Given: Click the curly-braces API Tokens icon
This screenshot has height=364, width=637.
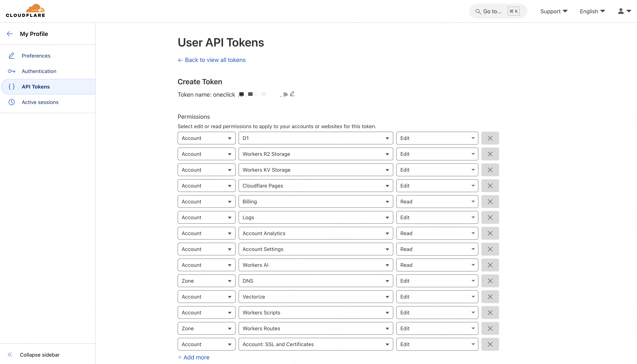Looking at the screenshot, I should [x=11, y=87].
